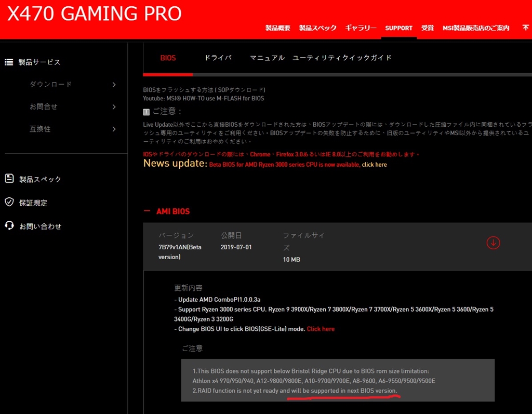
Task: Open 製品スペック in top navigation
Action: [317, 28]
